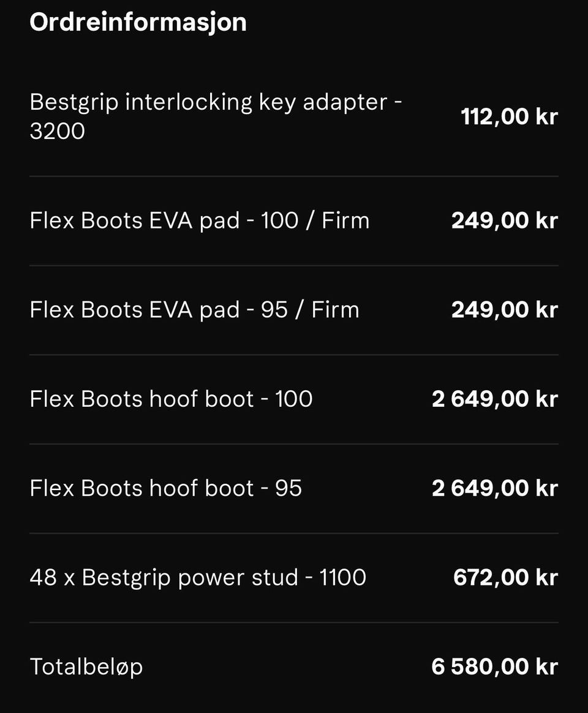Select price of hoof boot 95
Viewport: 588px width, 713px height.
[x=495, y=488]
